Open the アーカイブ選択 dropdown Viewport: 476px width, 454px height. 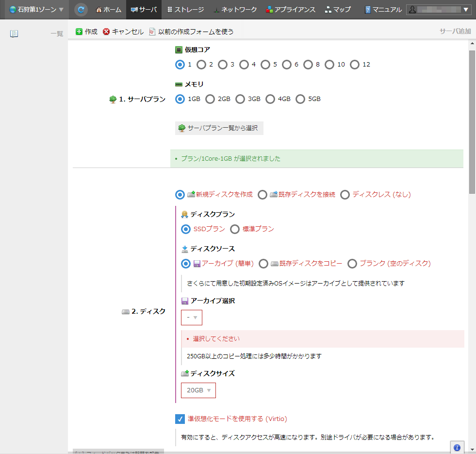click(x=192, y=318)
